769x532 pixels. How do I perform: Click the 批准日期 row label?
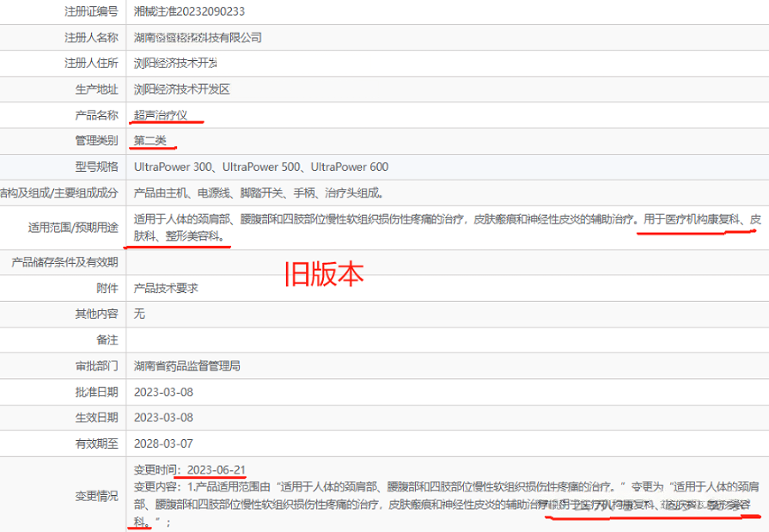point(96,391)
